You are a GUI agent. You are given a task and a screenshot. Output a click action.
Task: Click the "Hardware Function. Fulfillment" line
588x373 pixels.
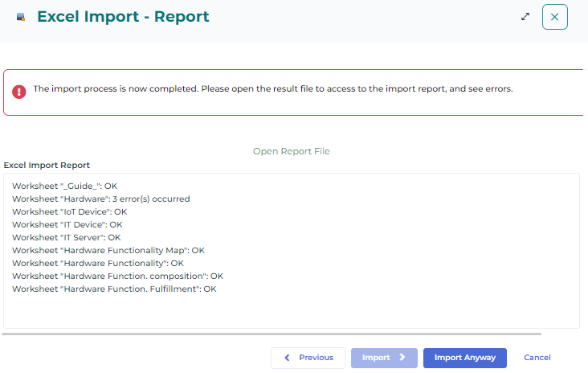114,289
